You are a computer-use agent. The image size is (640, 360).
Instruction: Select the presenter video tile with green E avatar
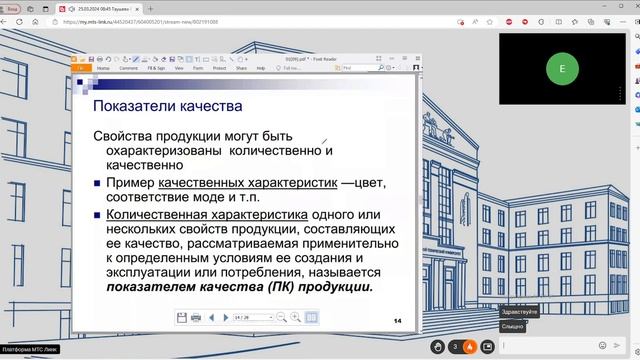562,69
